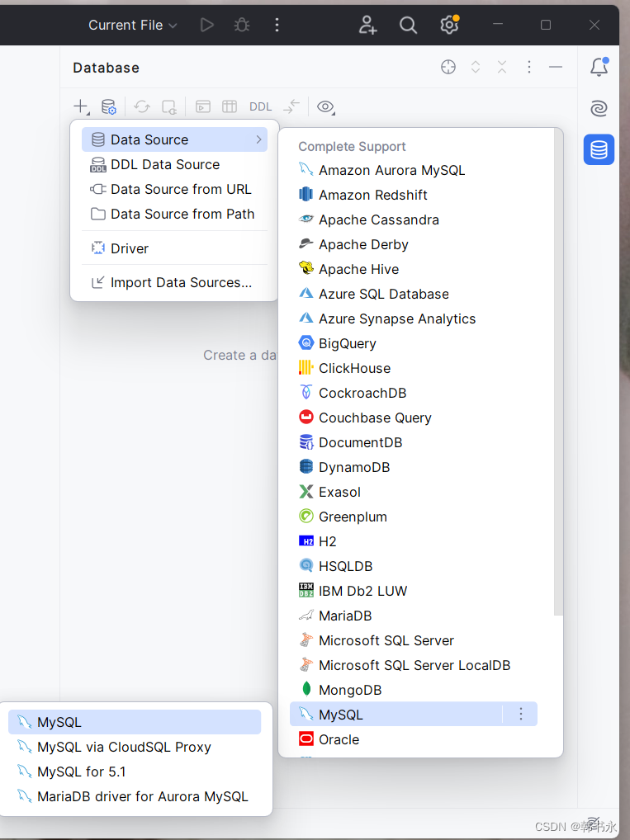Screen dimensions: 630x840
Task: Select Apache Derby from list
Action: point(414,244)
